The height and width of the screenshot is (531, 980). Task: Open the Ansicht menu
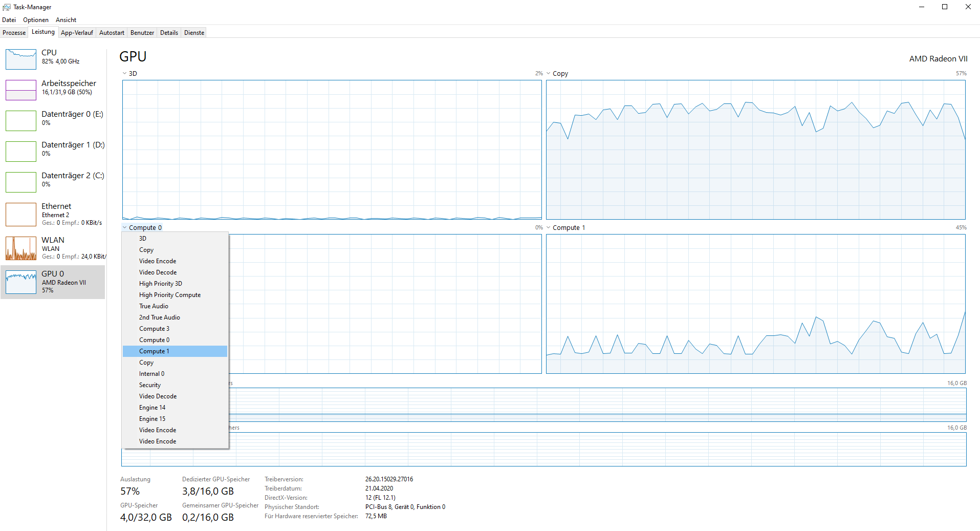click(66, 20)
